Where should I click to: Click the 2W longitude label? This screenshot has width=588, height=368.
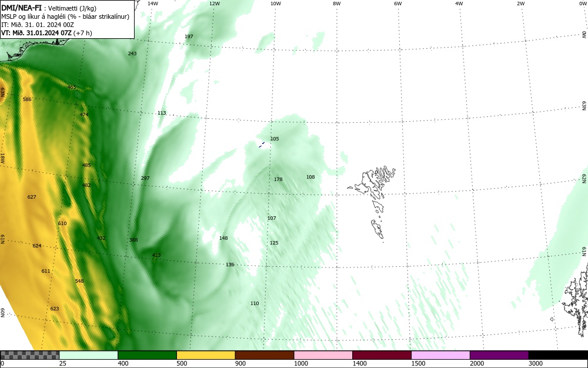pyautogui.click(x=520, y=4)
